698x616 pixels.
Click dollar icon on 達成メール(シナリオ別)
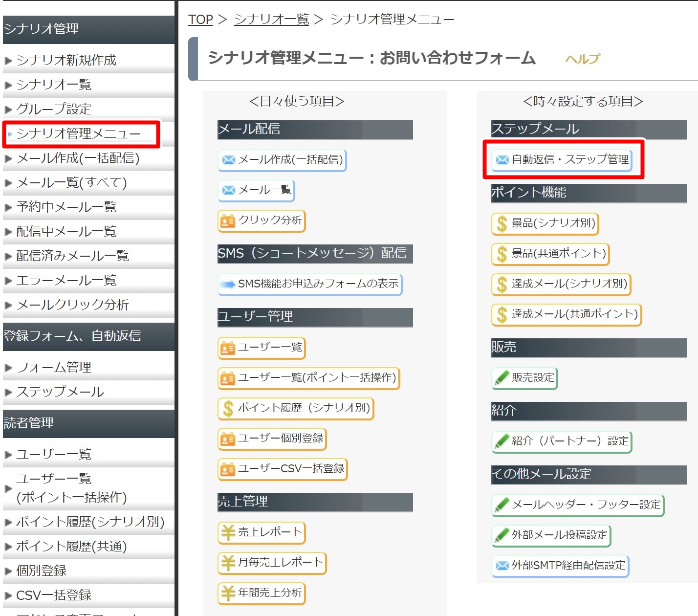coord(502,285)
